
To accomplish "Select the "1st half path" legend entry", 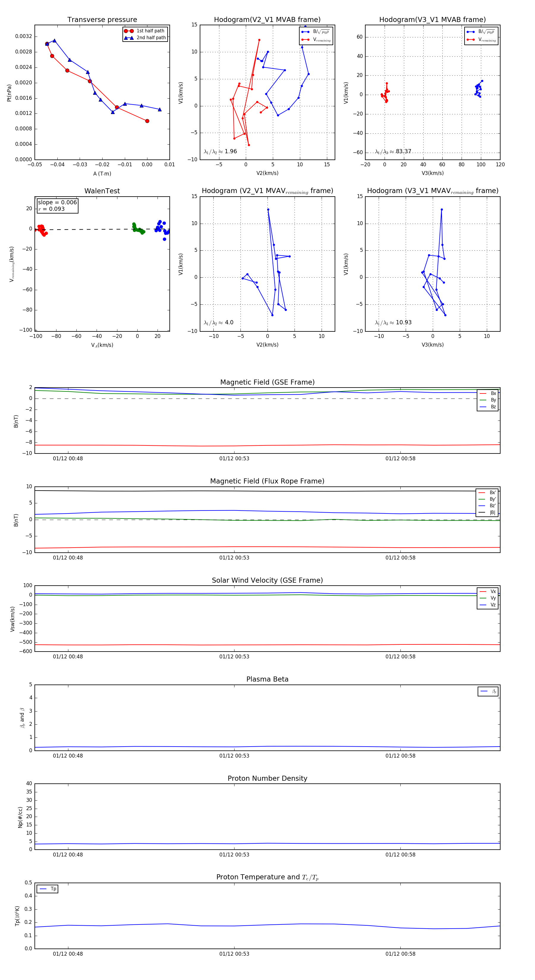I will click(145, 31).
